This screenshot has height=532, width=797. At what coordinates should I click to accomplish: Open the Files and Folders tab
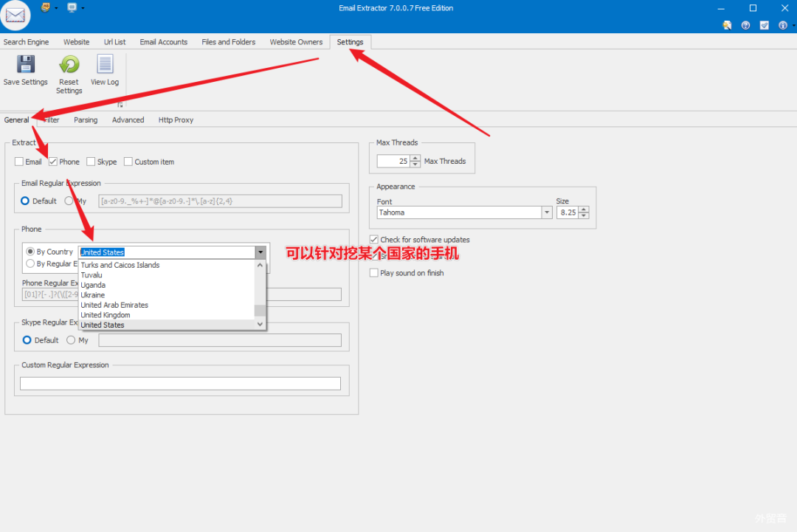point(229,41)
